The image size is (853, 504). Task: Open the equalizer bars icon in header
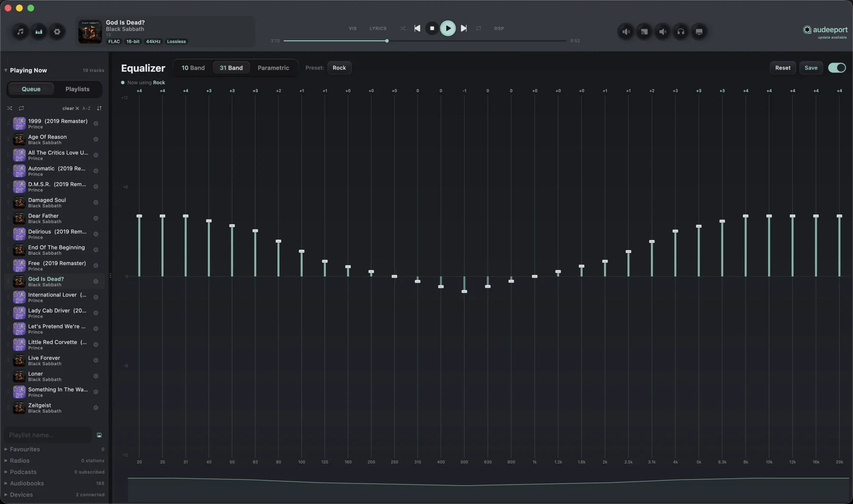point(39,32)
